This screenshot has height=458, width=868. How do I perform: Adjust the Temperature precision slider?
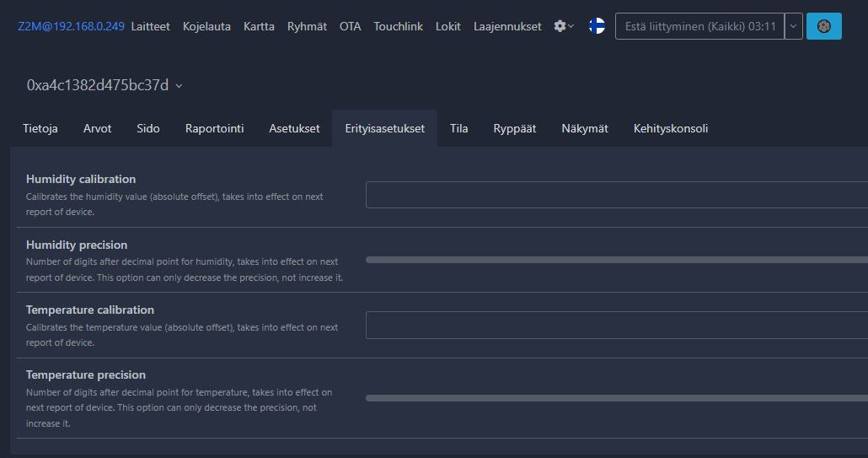616,397
